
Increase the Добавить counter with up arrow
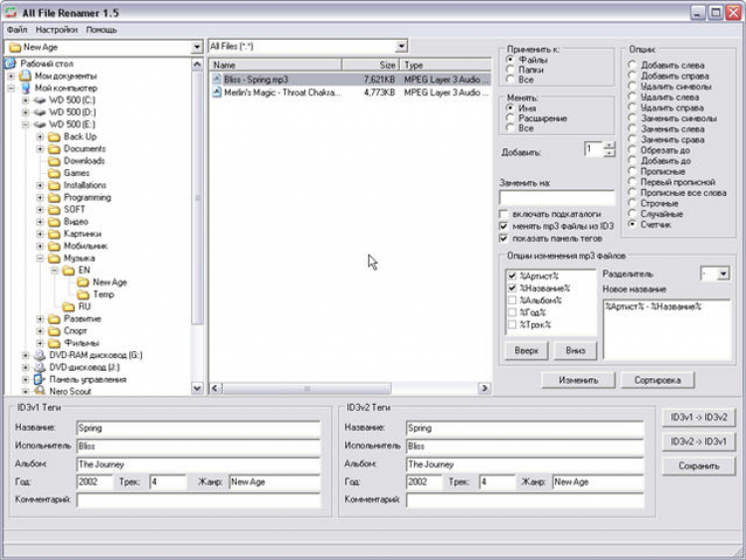(609, 145)
